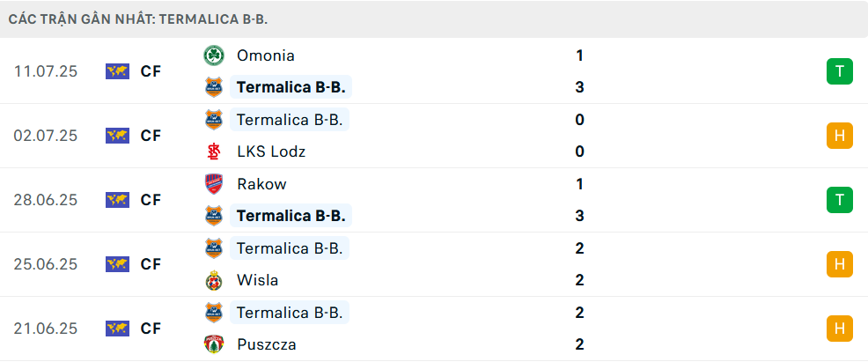
Task: Open the Wisla team link
Action: point(257,280)
